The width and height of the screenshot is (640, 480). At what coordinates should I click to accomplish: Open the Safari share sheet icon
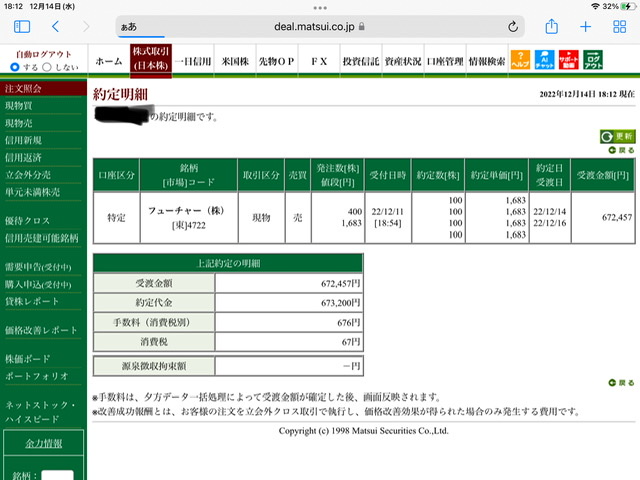[551, 26]
